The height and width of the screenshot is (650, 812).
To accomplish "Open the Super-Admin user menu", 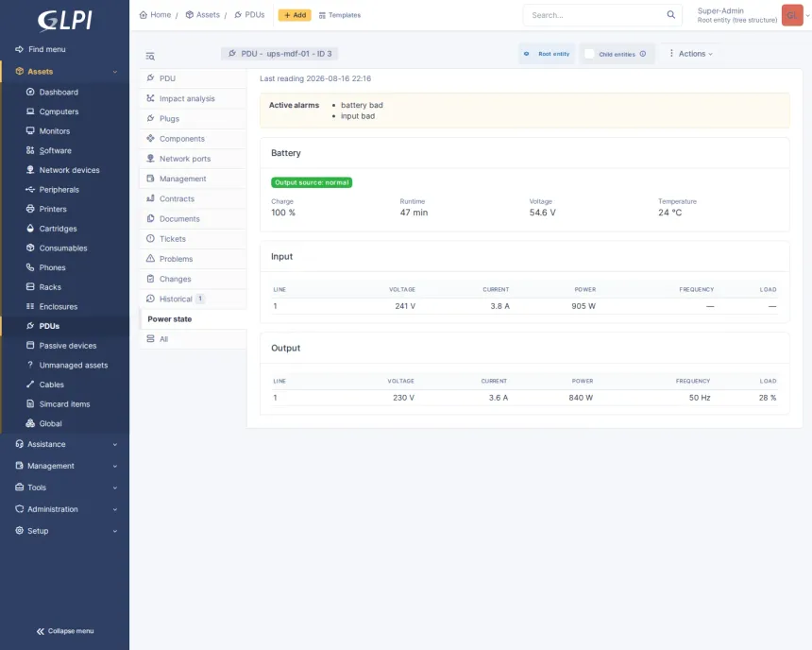I will coord(736,15).
